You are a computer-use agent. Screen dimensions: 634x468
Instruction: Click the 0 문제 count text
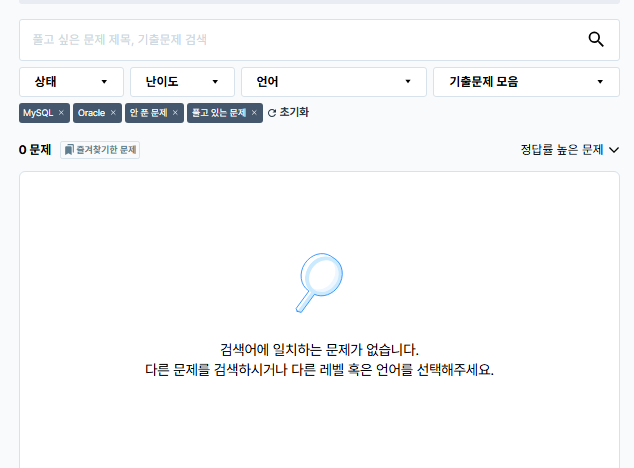35,150
